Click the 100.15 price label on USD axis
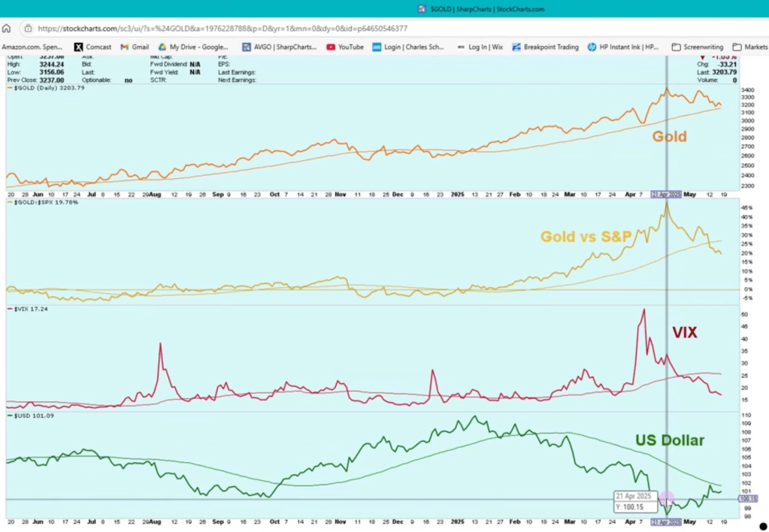The height and width of the screenshot is (532, 769). click(748, 498)
